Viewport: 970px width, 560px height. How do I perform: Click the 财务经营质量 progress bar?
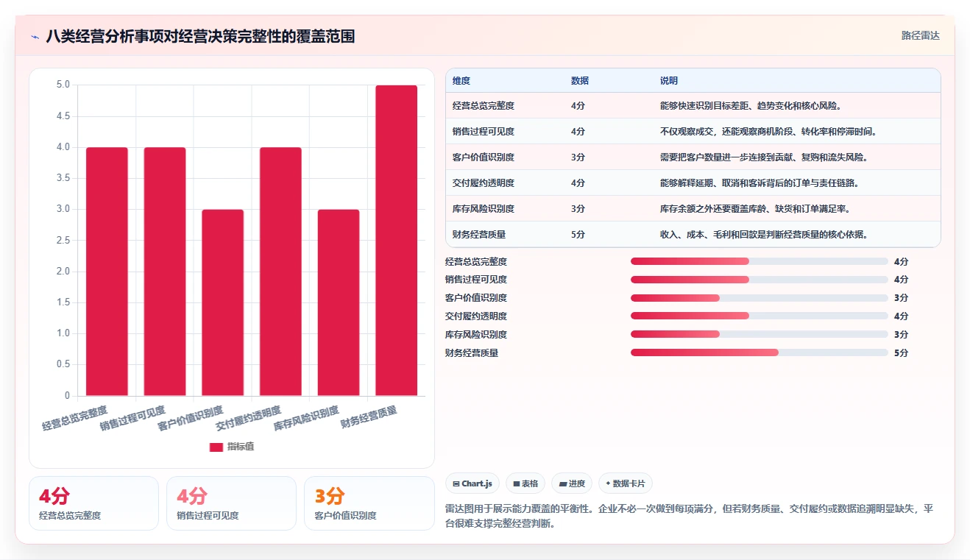(x=760, y=352)
